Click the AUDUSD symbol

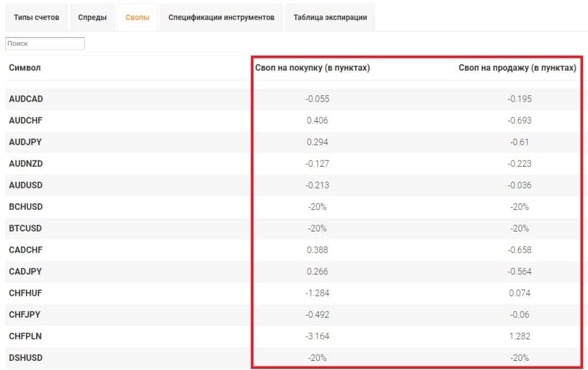[26, 185]
